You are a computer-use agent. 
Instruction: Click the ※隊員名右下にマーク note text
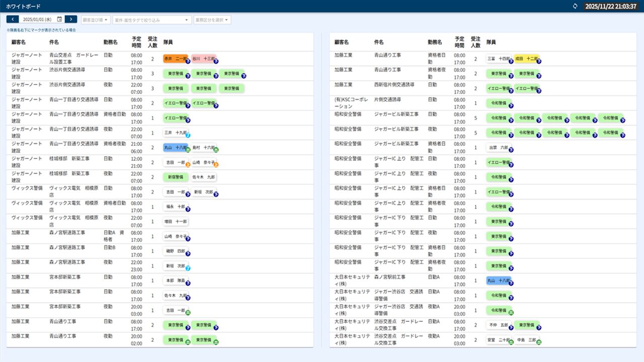(x=41, y=30)
